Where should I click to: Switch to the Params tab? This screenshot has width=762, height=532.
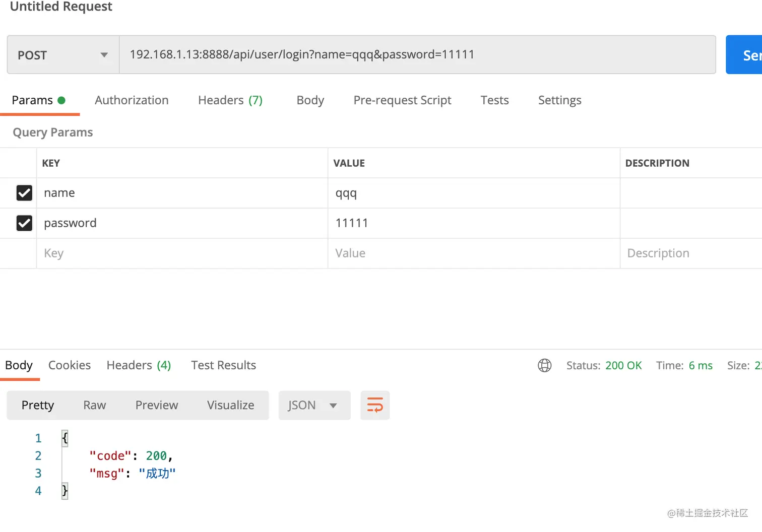pyautogui.click(x=39, y=100)
